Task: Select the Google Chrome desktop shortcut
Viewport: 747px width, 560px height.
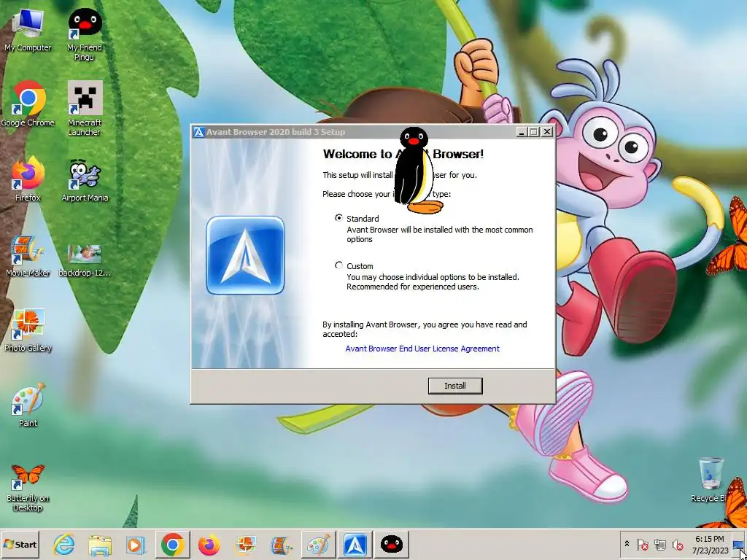Action: tap(28, 104)
